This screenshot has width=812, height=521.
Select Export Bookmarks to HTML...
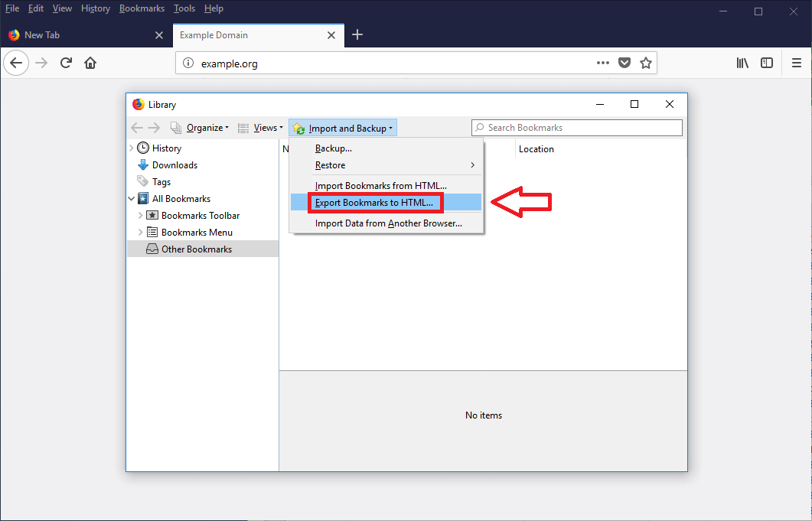(386, 202)
